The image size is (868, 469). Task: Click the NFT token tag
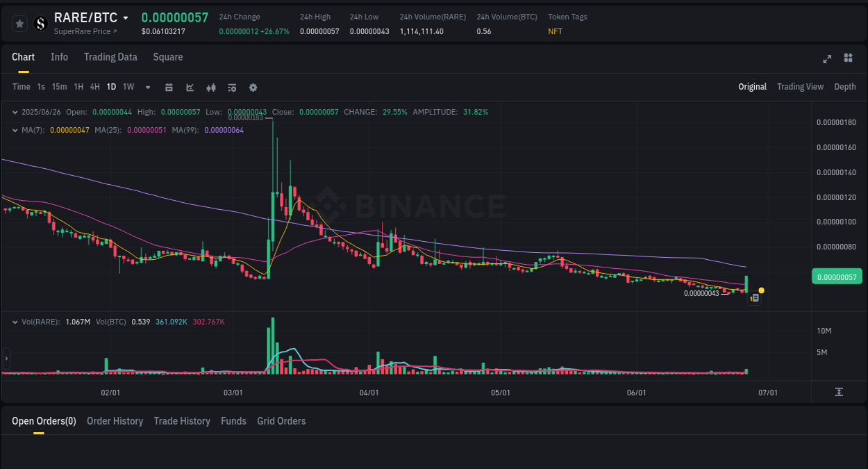coord(555,31)
